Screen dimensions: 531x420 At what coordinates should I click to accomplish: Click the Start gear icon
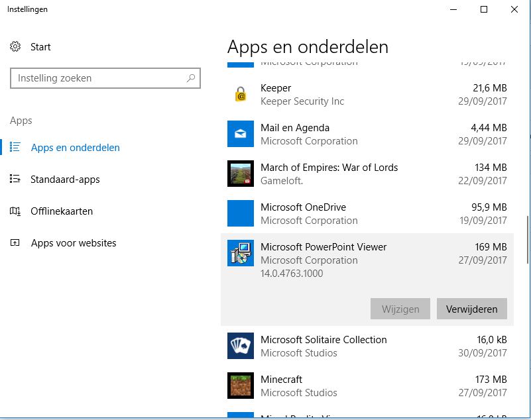[x=15, y=47]
